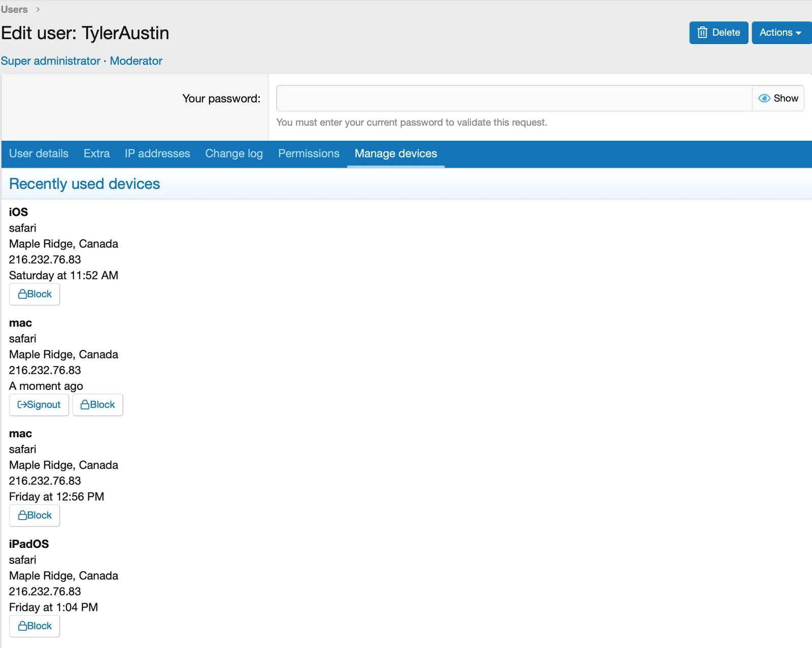The width and height of the screenshot is (812, 648).
Task: Toggle Show password visibility
Action: (x=778, y=99)
